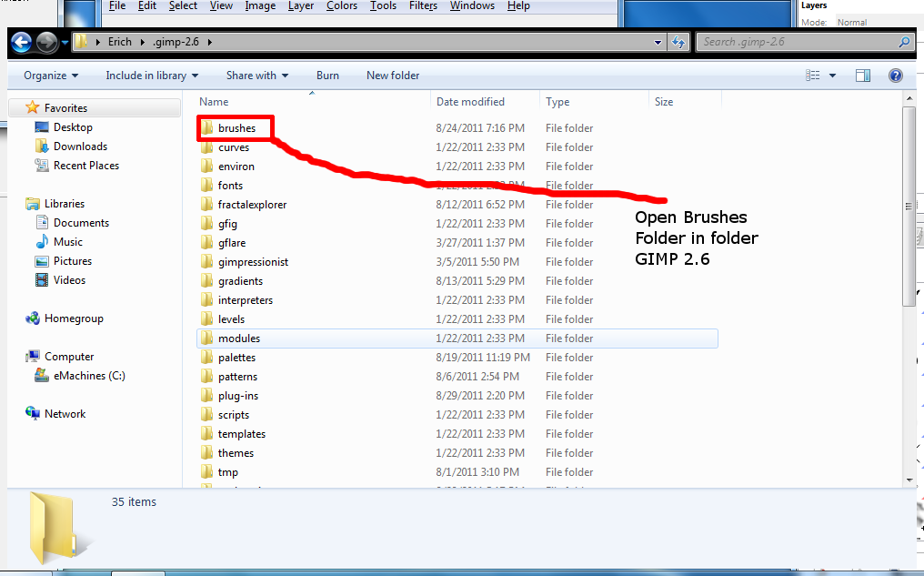
Task: Select the Documents library
Action: point(81,223)
